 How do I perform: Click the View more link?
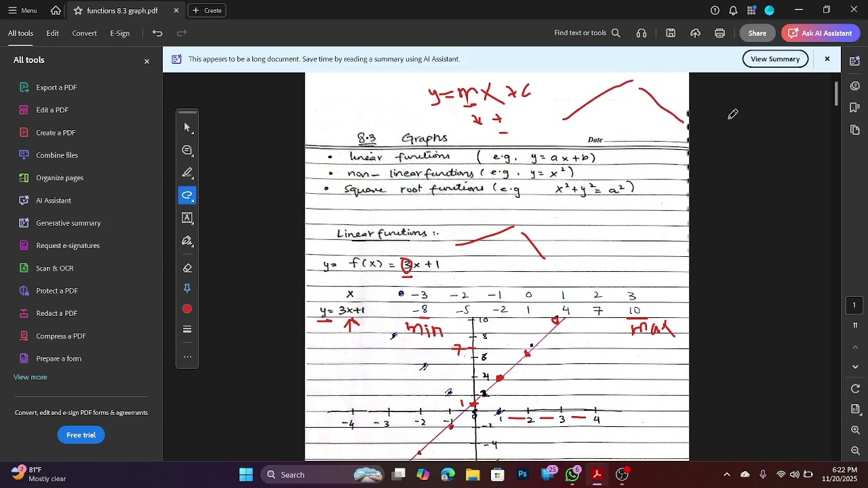(x=31, y=378)
